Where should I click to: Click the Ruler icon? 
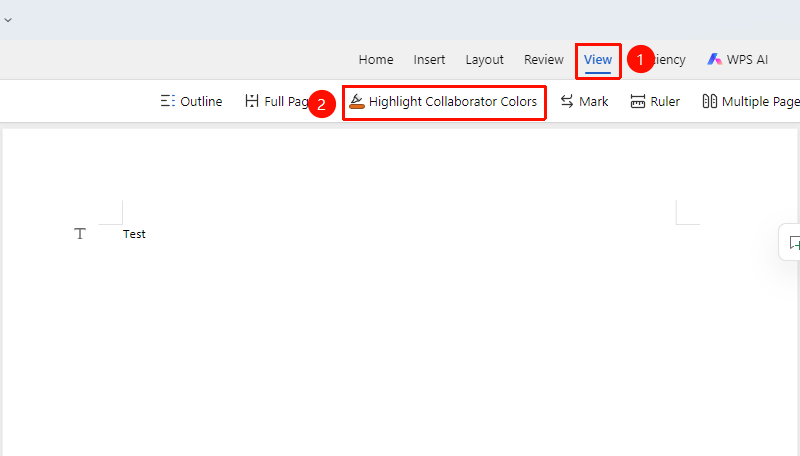638,102
